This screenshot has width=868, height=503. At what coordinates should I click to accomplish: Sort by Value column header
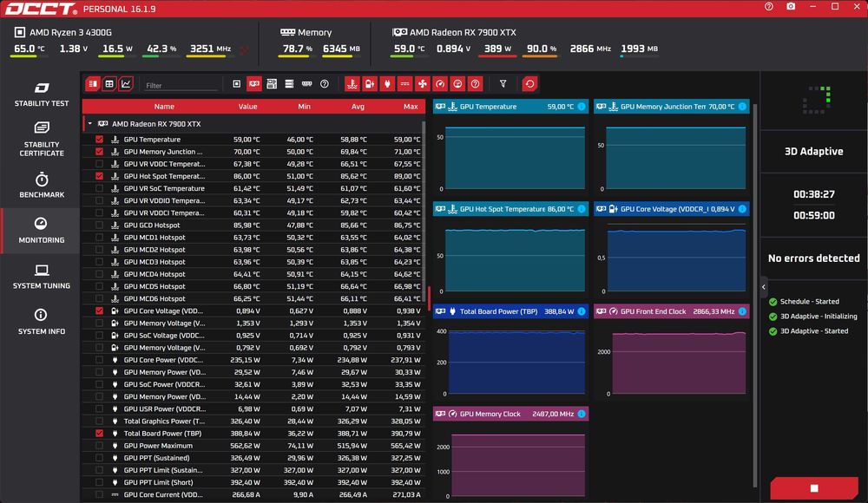coord(247,107)
